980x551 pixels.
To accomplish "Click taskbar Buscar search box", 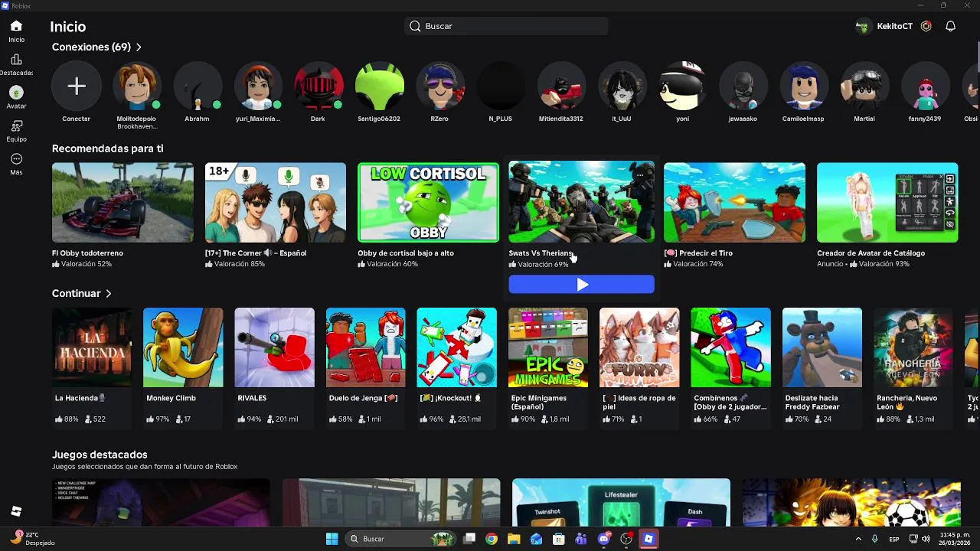I will (x=402, y=539).
